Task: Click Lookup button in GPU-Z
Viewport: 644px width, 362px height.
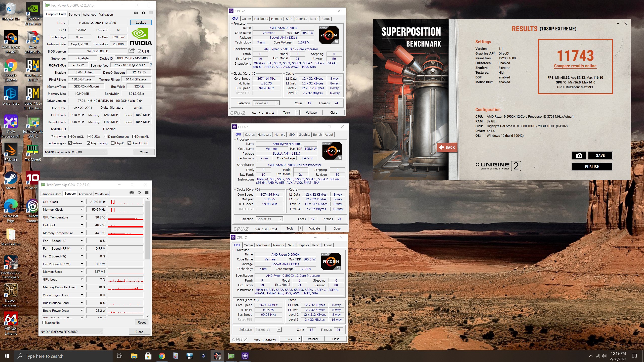Action: pos(141,22)
